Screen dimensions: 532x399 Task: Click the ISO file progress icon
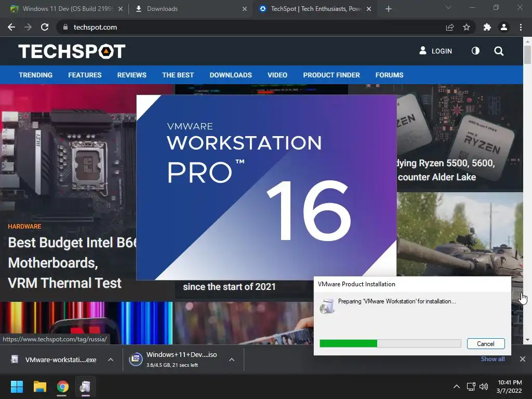click(x=136, y=360)
